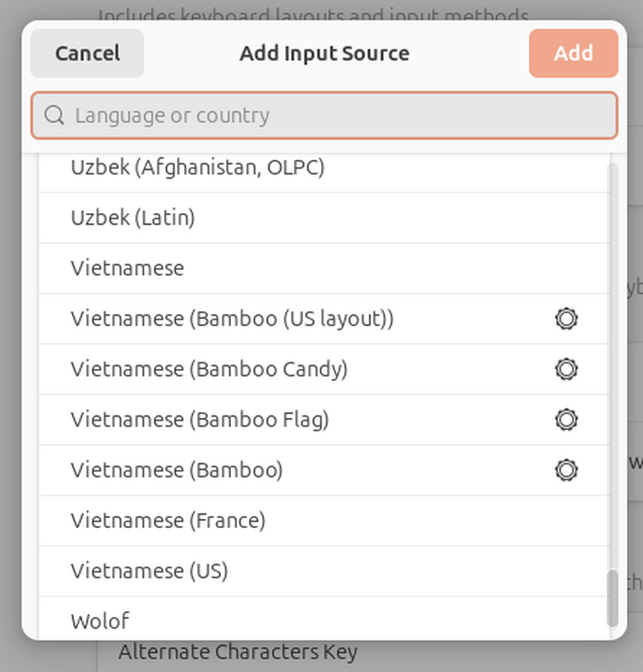This screenshot has width=643, height=672.
Task: Click the list's vertical scrollbar handle
Action: 612,598
